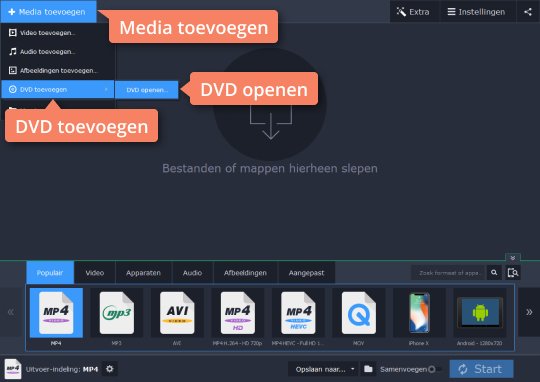Switch to the Apparaten tab

(143, 273)
